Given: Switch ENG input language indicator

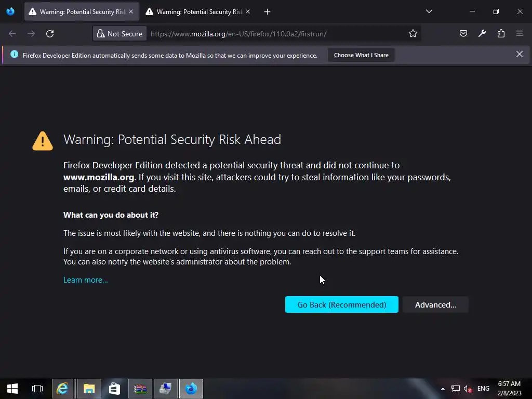Looking at the screenshot, I should coord(483,389).
